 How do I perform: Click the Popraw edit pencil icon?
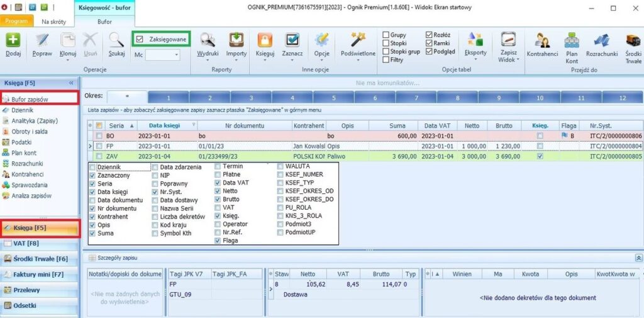click(42, 40)
